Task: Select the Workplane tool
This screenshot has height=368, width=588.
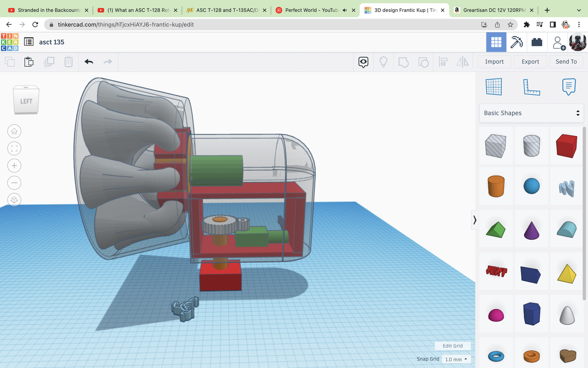Action: 494,86
